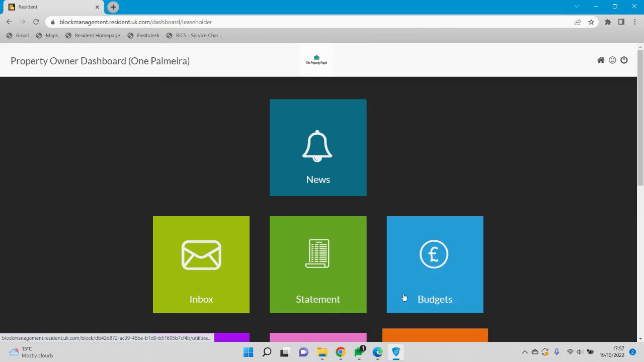Open the Maps bookmark

47,36
